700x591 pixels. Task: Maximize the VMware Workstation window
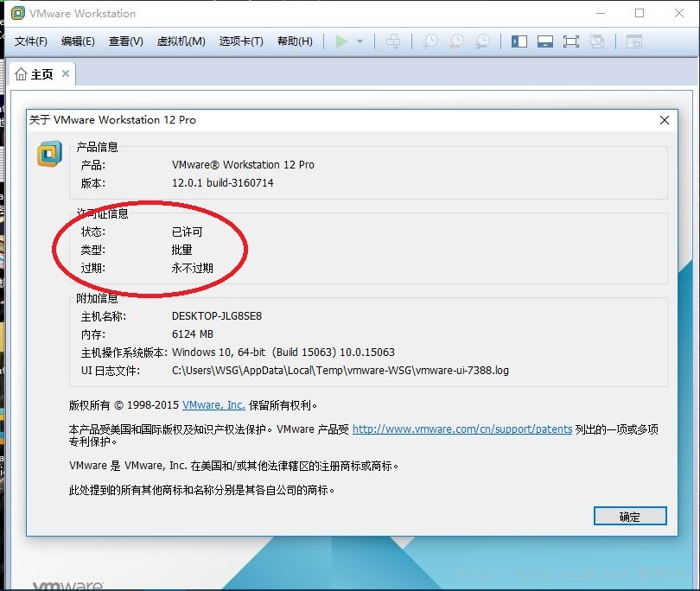(x=640, y=13)
